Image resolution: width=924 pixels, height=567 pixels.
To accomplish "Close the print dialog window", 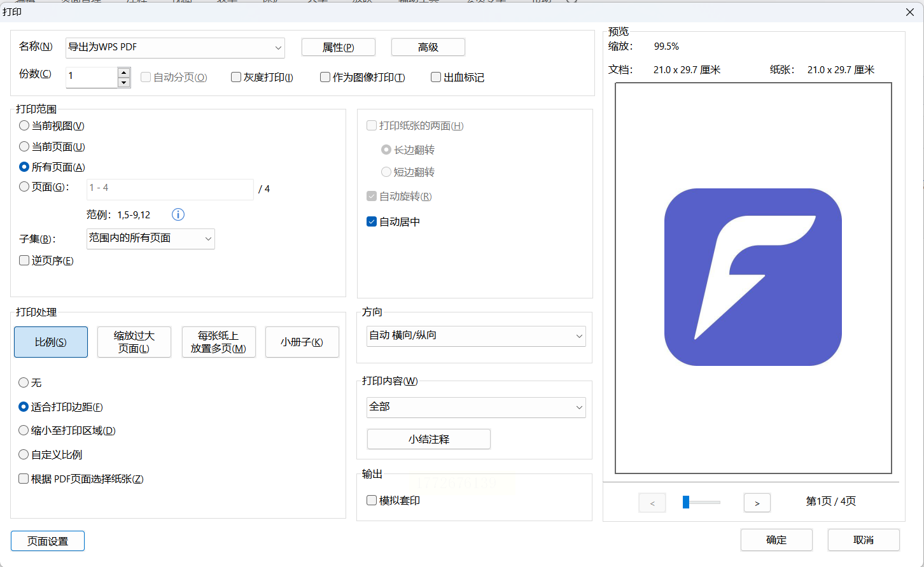I will pyautogui.click(x=910, y=12).
